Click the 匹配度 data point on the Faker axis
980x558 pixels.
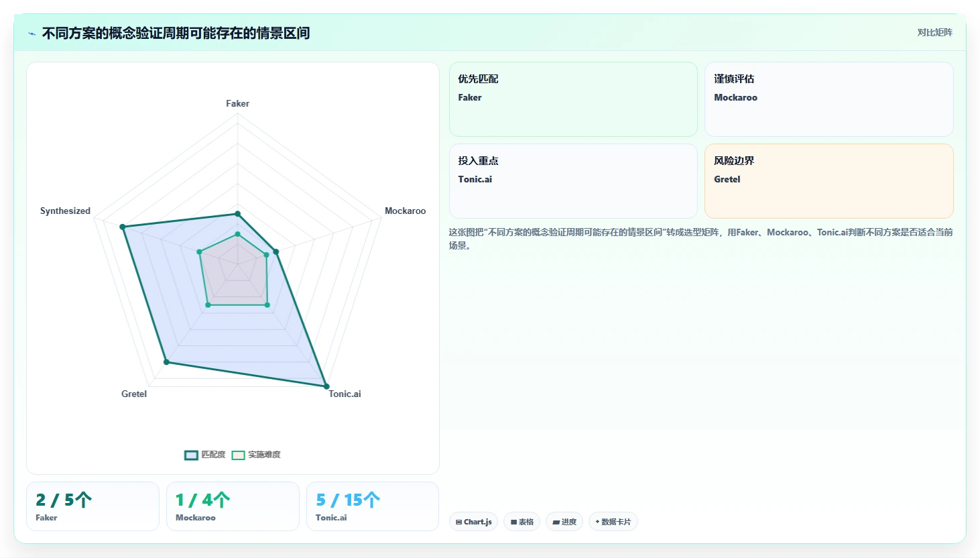click(x=237, y=214)
